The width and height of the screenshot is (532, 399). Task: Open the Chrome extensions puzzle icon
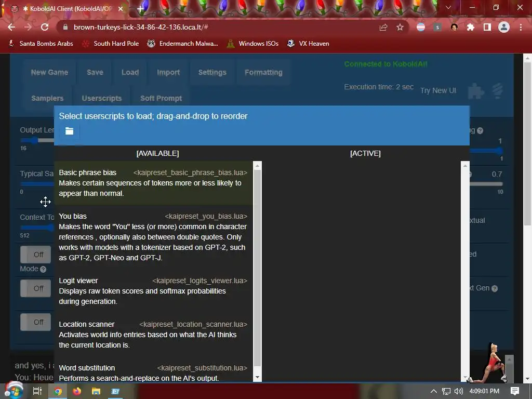tap(471, 27)
